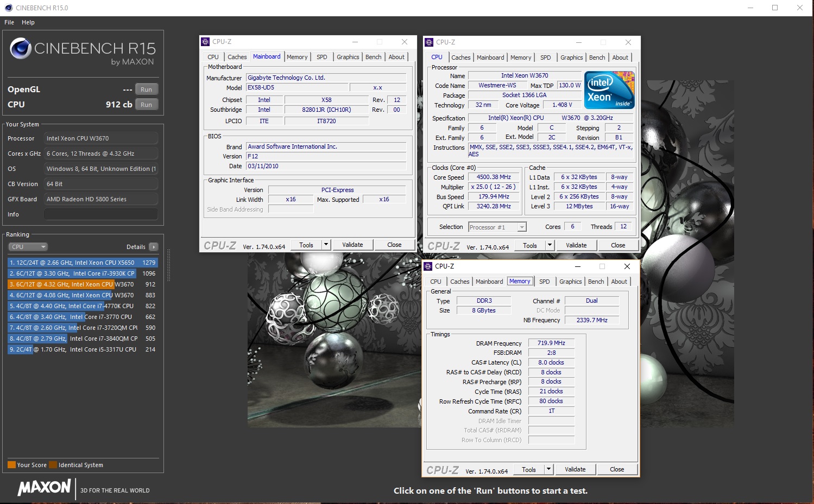This screenshot has width=814, height=504.
Task: Open Mainboard tab in CPU tab CPU-Z window
Action: point(490,58)
